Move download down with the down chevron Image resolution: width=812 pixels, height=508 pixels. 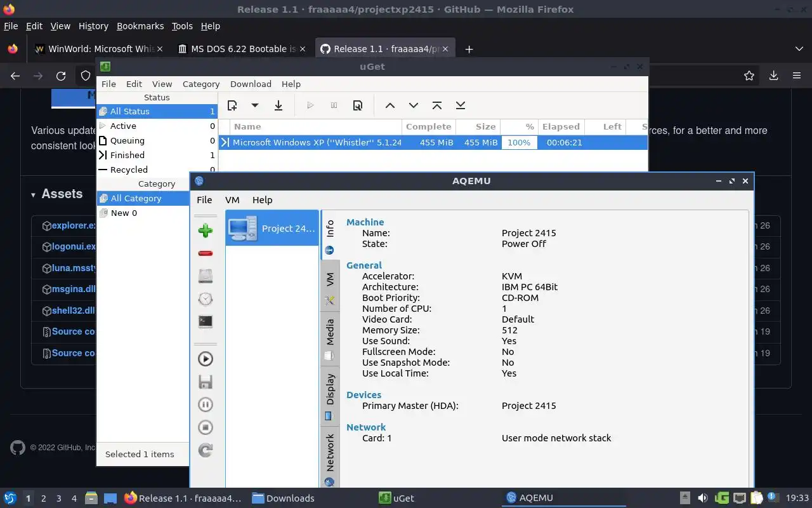[x=414, y=105]
